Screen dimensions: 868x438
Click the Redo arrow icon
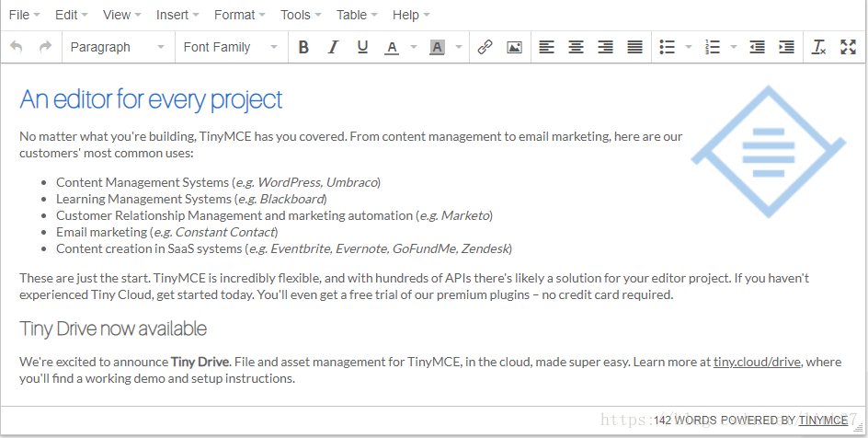point(45,47)
